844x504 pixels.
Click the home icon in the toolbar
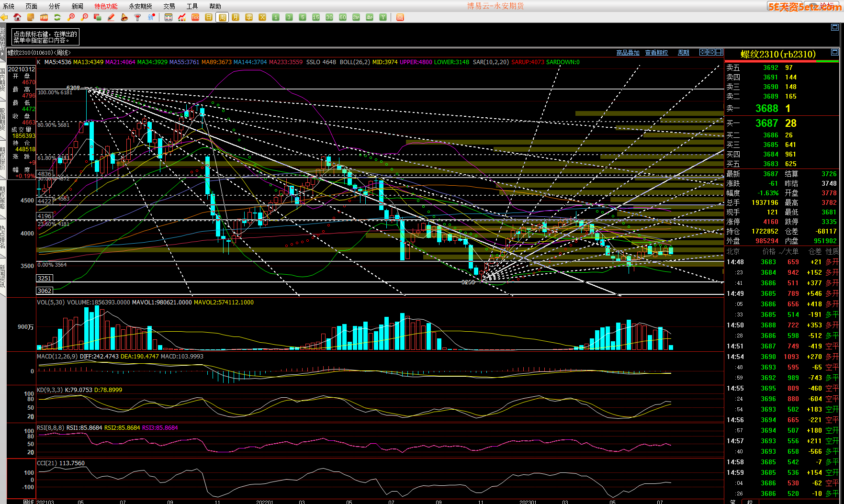tap(17, 17)
